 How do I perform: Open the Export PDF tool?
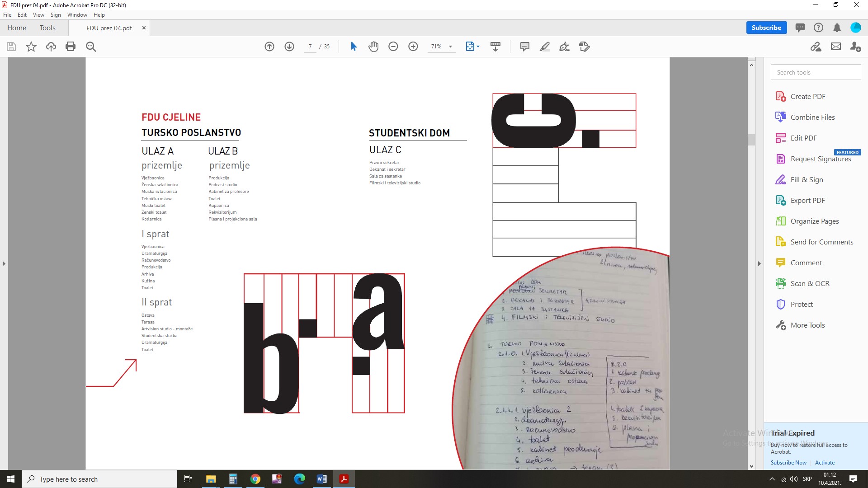tap(807, 200)
